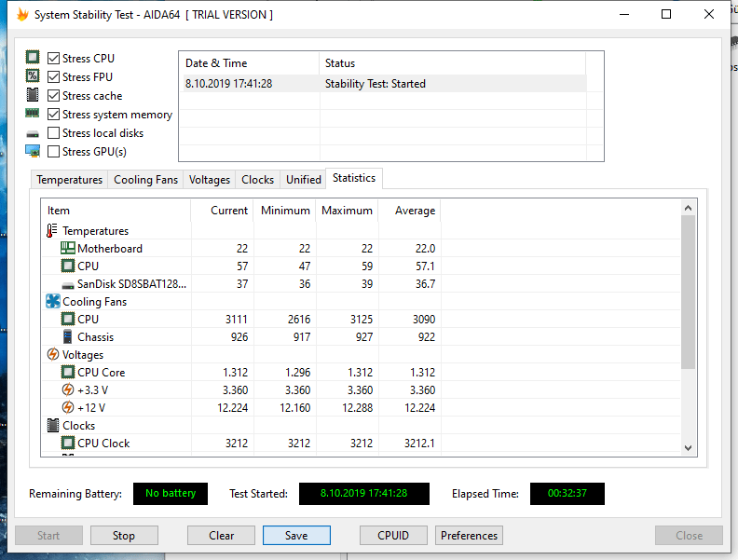Click the Minimum column header
The width and height of the screenshot is (738, 560).
[x=285, y=211]
